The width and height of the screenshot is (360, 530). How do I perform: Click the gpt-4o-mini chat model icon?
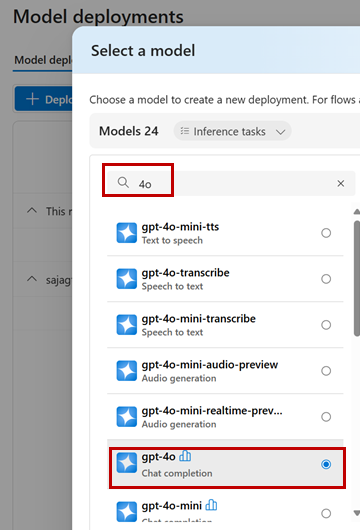pos(126,512)
